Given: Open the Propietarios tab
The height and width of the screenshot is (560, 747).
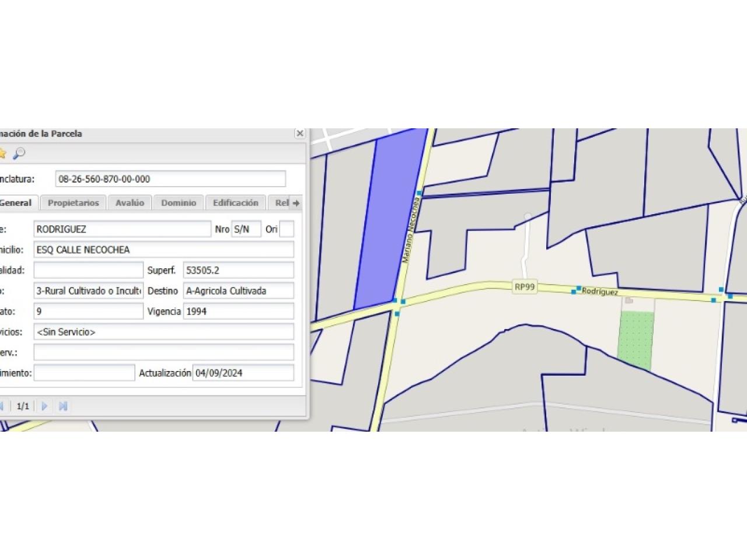Looking at the screenshot, I should (74, 203).
